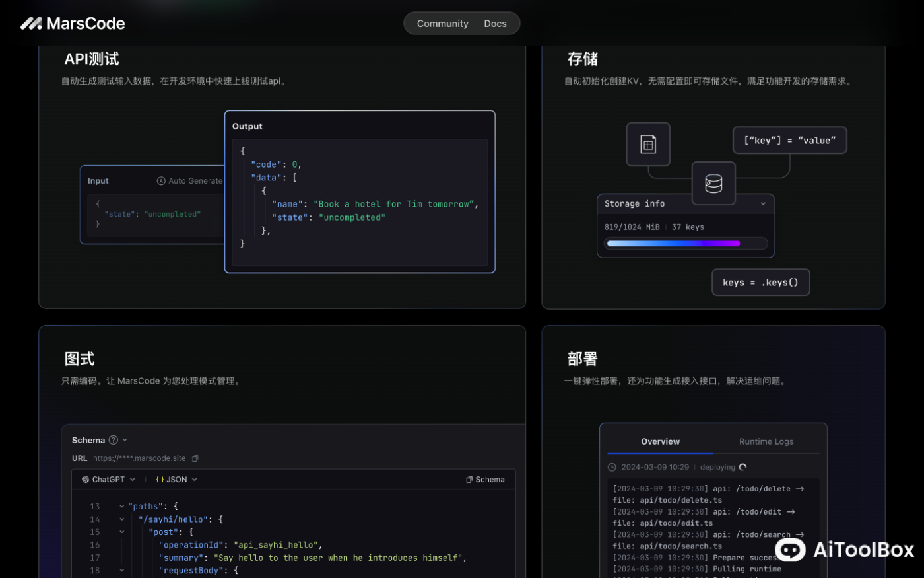Click the deploying spinner icon in Overview
This screenshot has height=578, width=924.
pos(743,466)
